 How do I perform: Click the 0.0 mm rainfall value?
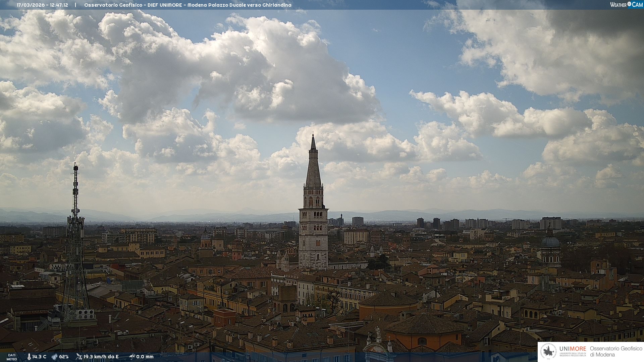(145, 357)
